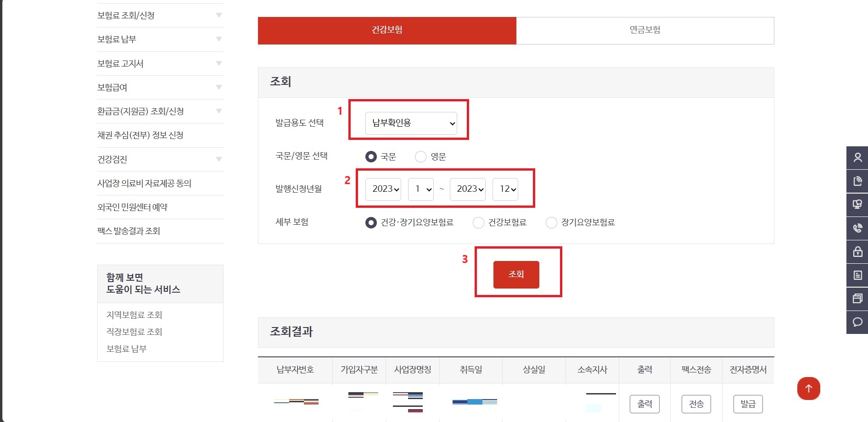
Task: Open the starting year 2023 dropdown
Action: click(x=382, y=189)
